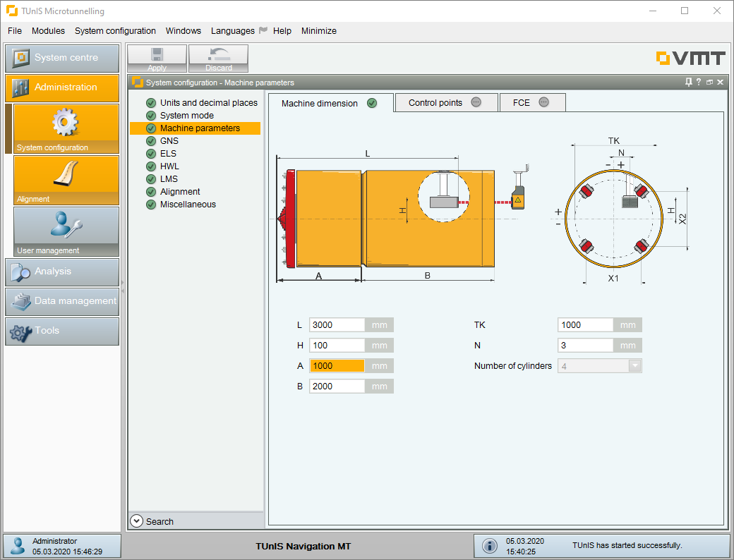Switch to the Control points tab

pyautogui.click(x=446, y=103)
